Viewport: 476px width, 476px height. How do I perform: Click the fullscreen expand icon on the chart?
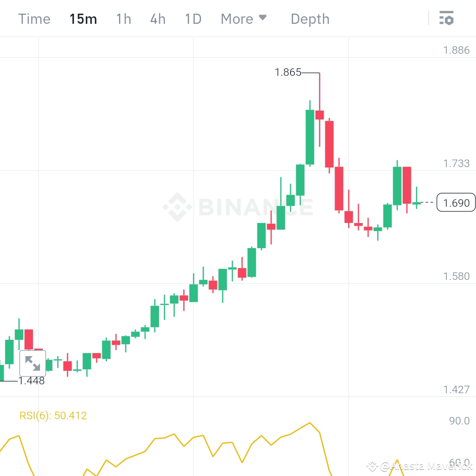tap(33, 363)
